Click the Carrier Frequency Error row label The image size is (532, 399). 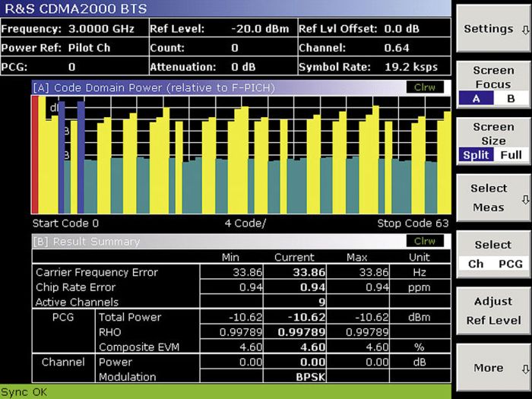click(97, 272)
